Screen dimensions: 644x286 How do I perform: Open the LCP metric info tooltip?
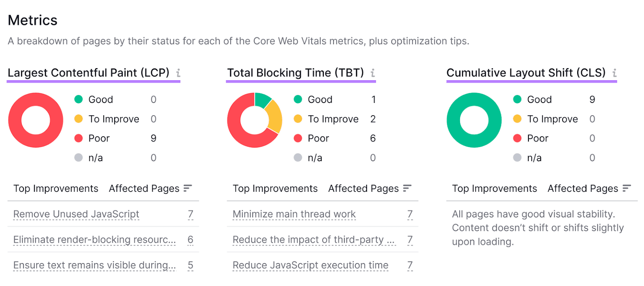click(x=178, y=73)
